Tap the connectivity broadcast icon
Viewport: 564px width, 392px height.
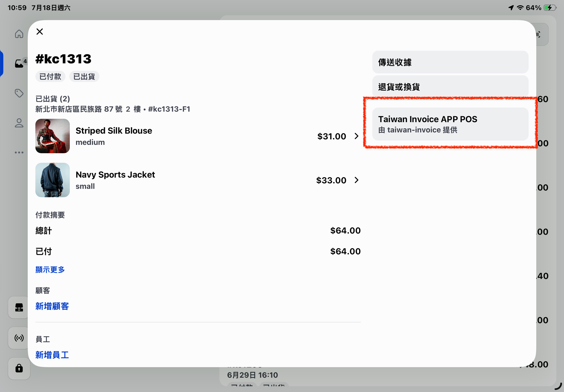click(x=19, y=338)
